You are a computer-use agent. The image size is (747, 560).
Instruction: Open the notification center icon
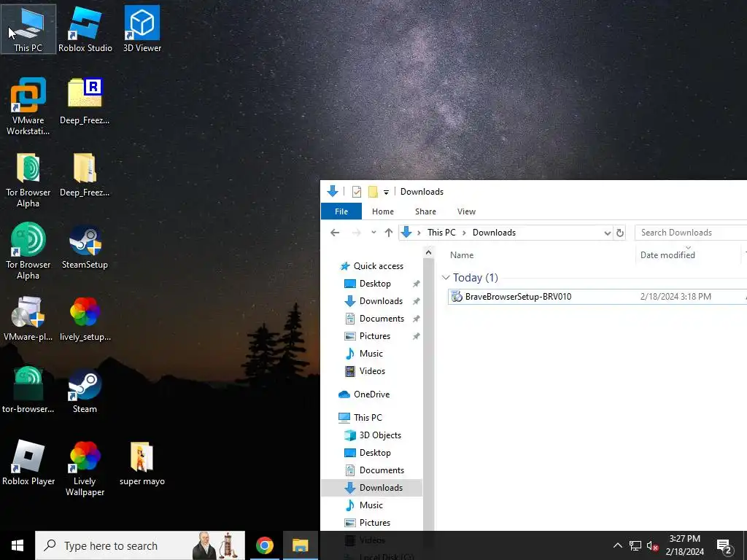point(724,545)
